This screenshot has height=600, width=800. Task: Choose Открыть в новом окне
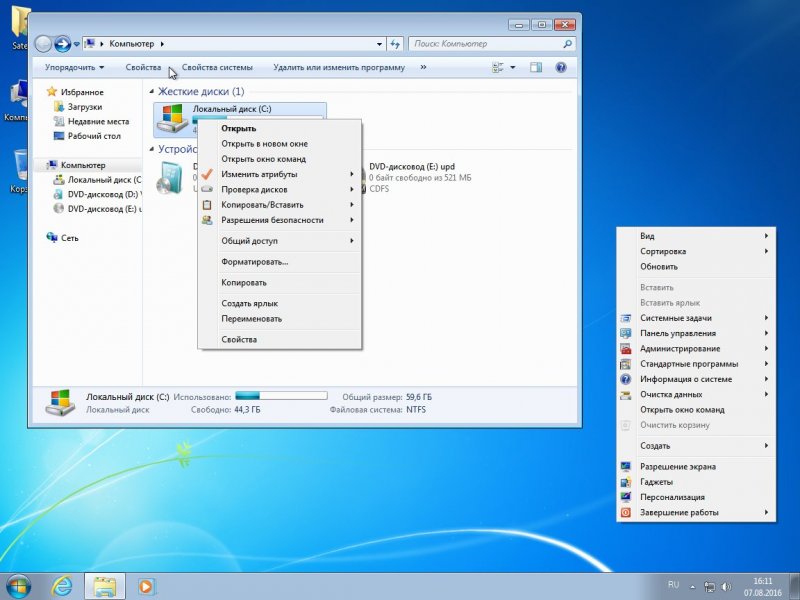(x=280, y=144)
